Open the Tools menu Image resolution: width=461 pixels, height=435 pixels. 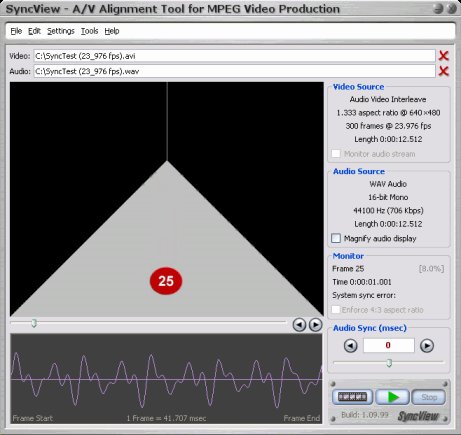click(x=89, y=31)
